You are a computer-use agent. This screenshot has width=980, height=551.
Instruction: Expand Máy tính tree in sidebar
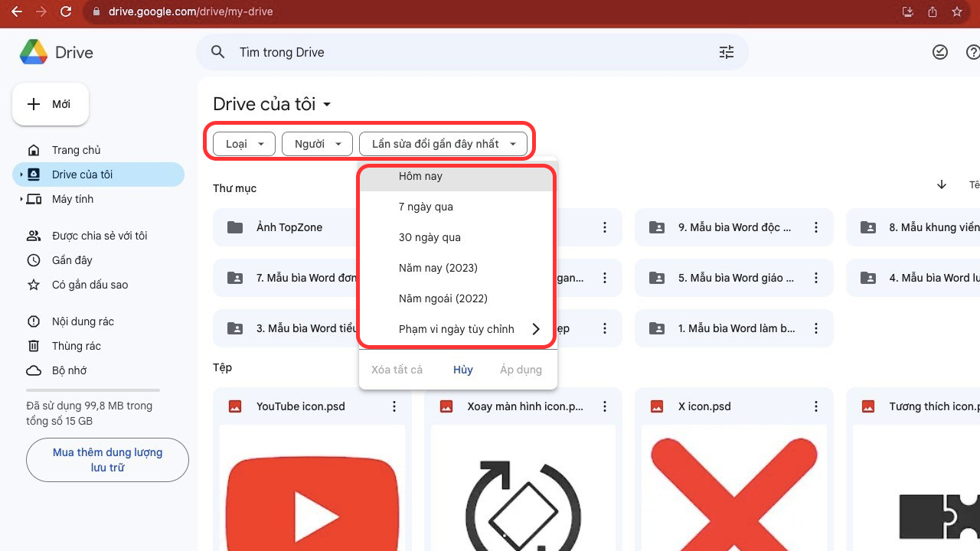21,199
